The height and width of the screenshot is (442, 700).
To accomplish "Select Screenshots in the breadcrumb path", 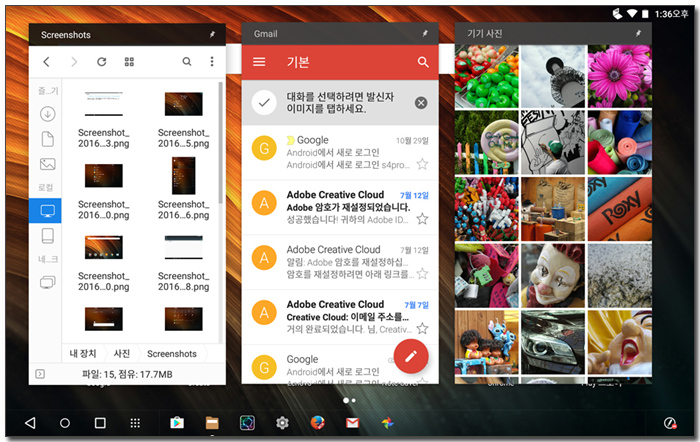I will click(172, 354).
